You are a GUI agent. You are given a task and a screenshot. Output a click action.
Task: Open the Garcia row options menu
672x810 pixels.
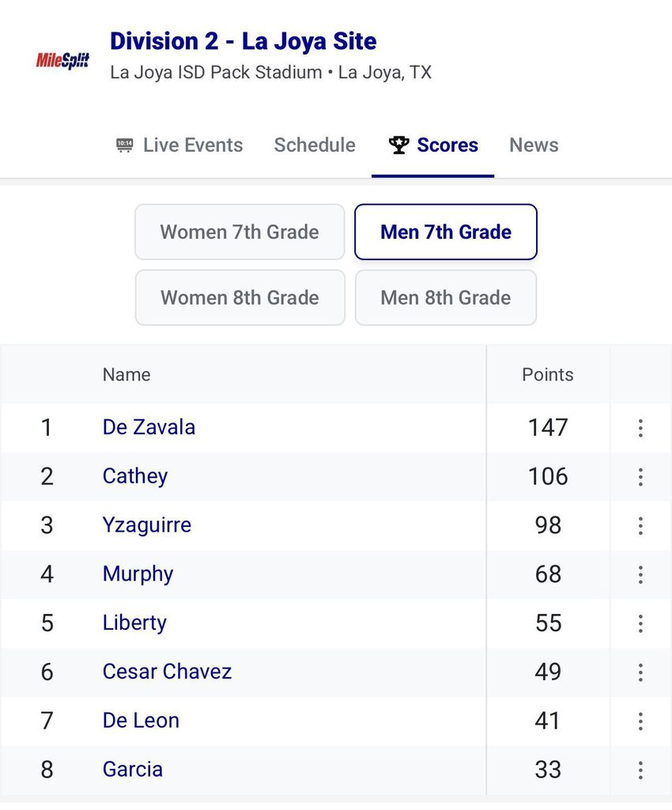tap(640, 770)
